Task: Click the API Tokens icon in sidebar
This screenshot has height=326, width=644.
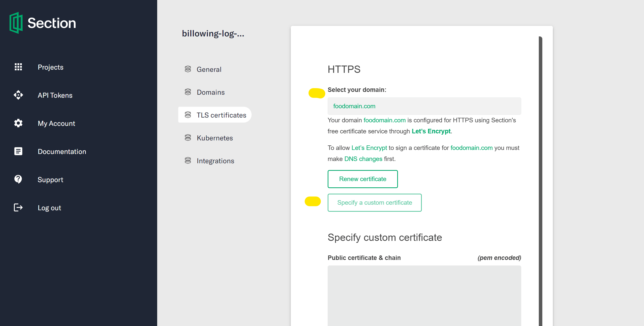Action: point(18,95)
